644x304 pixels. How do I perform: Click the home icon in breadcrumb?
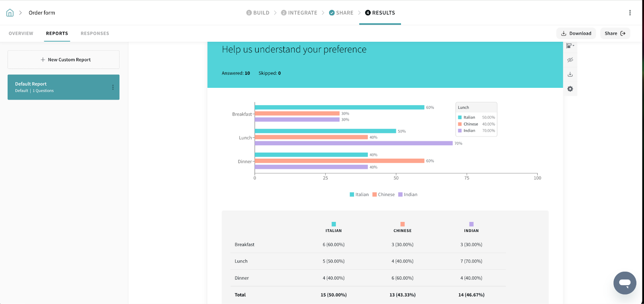pyautogui.click(x=10, y=13)
